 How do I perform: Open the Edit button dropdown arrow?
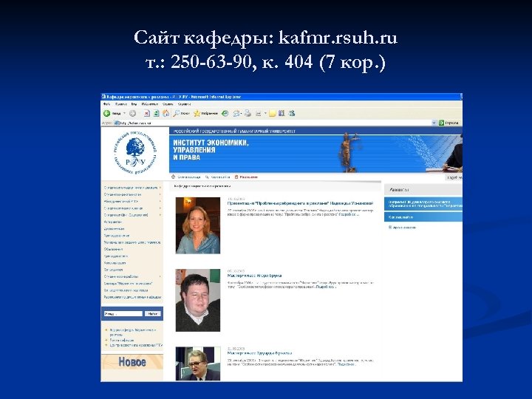coord(265,113)
